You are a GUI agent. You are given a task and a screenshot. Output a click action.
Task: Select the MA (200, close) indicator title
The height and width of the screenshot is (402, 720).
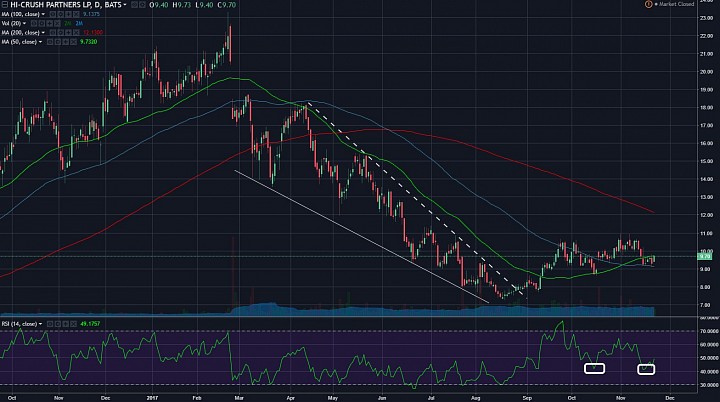pyautogui.click(x=20, y=33)
